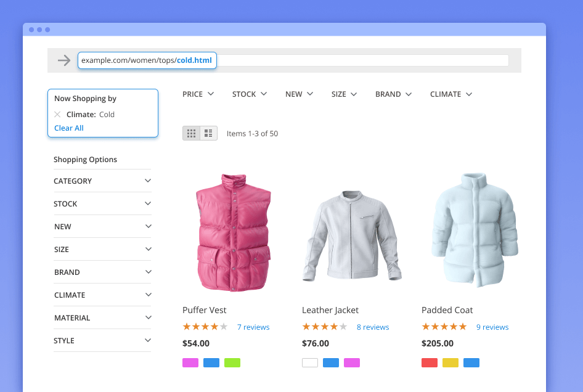Click the Leather Jacket star rating
Screen dimensions: 583x392
(324, 327)
